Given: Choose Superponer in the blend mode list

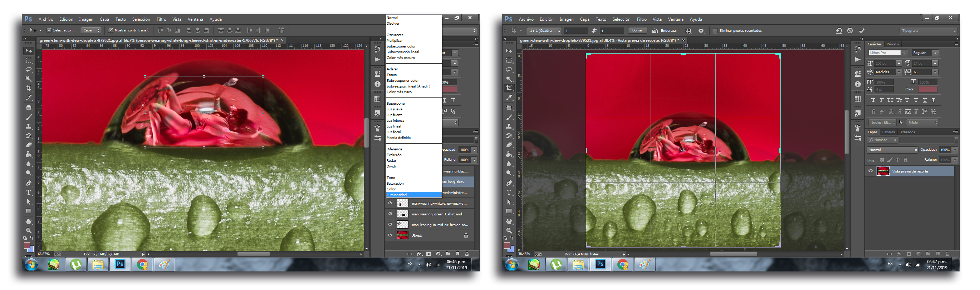Looking at the screenshot, I should click(x=396, y=103).
